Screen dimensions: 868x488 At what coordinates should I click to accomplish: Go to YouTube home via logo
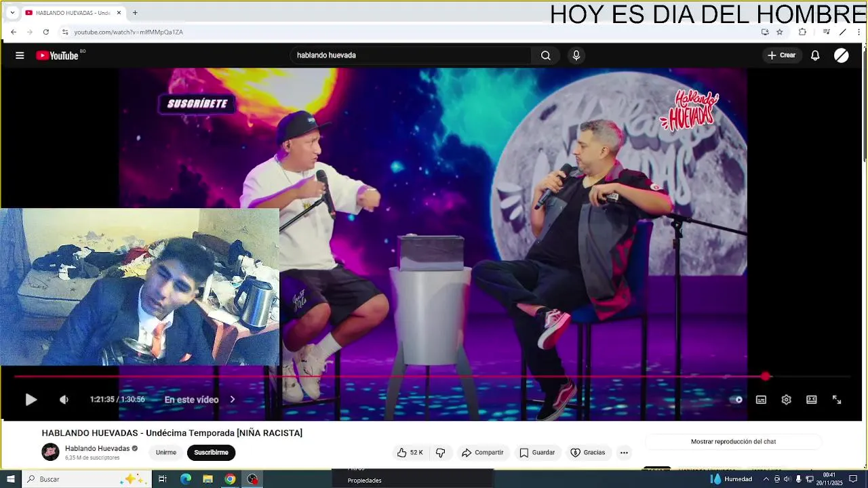pyautogui.click(x=57, y=56)
